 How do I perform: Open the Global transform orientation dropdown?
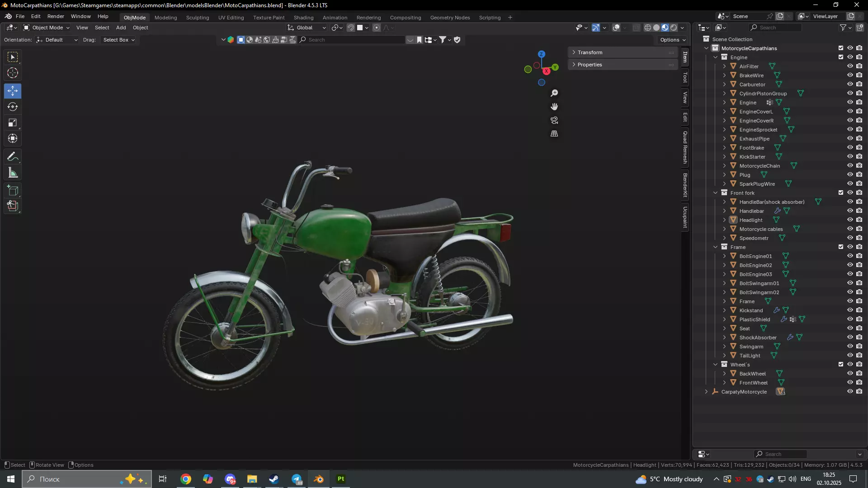pos(307,28)
